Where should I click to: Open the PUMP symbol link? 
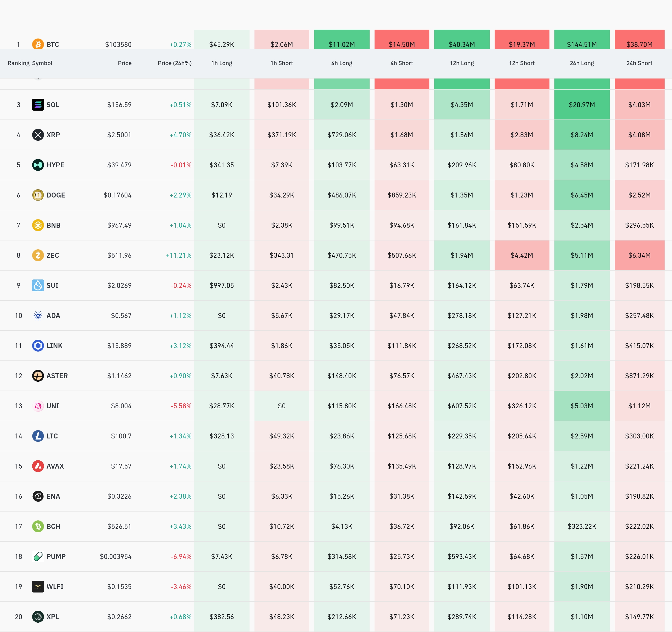[x=56, y=556]
